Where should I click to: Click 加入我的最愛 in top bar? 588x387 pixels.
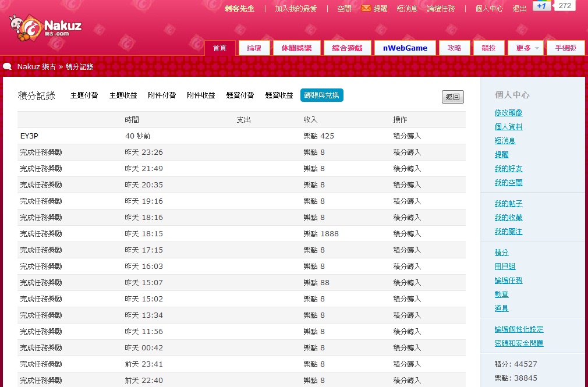296,8
